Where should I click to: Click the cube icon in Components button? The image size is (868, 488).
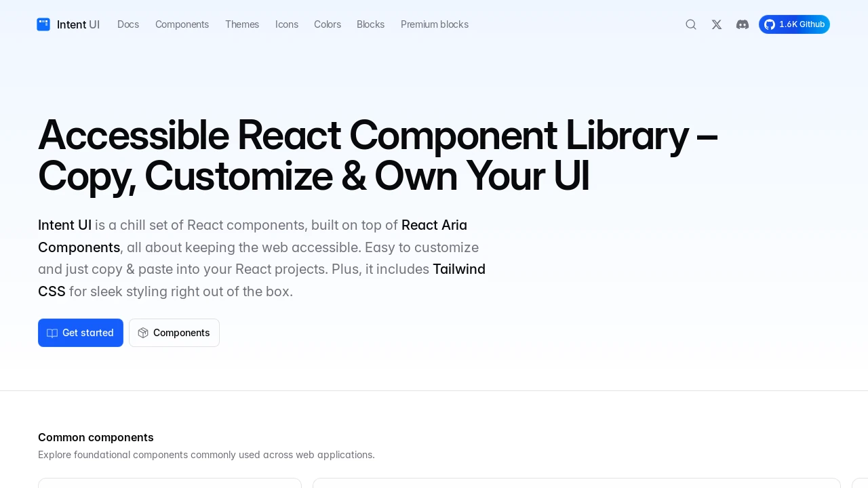point(143,333)
